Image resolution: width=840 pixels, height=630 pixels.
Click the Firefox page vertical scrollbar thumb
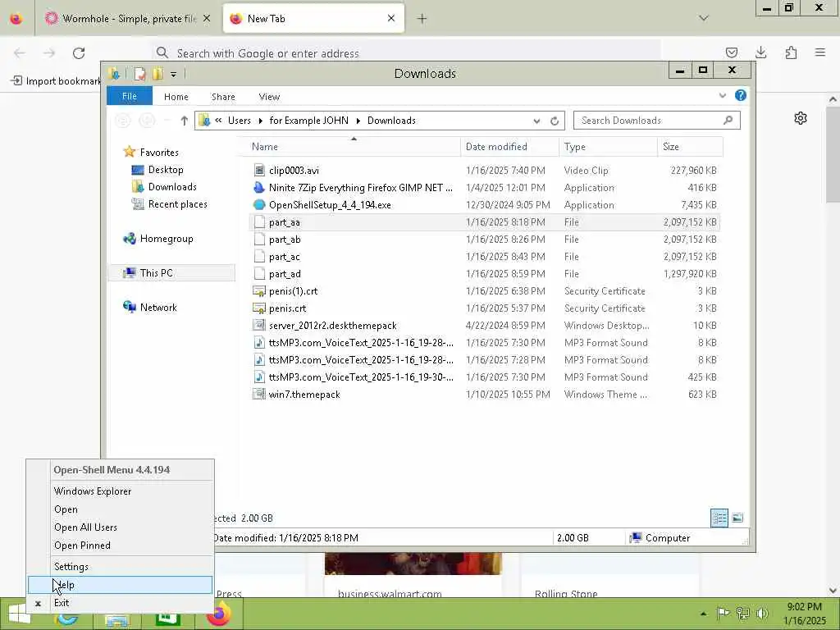pyautogui.click(x=833, y=155)
